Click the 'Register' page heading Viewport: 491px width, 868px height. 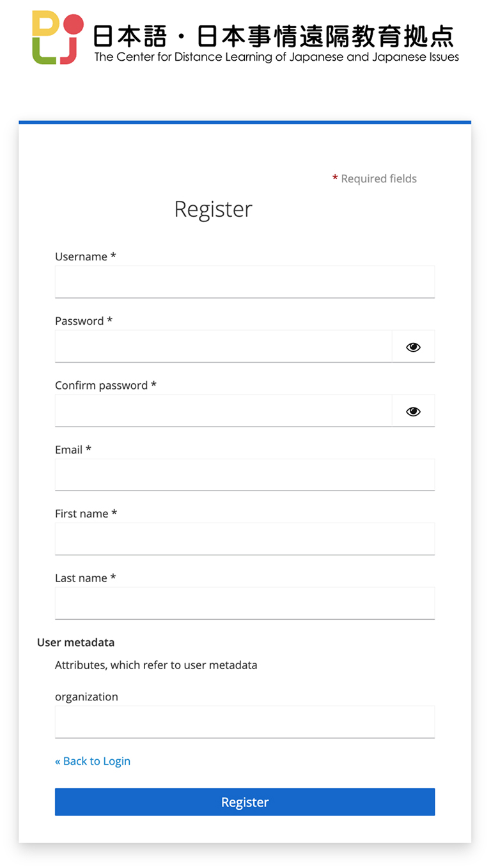point(214,209)
